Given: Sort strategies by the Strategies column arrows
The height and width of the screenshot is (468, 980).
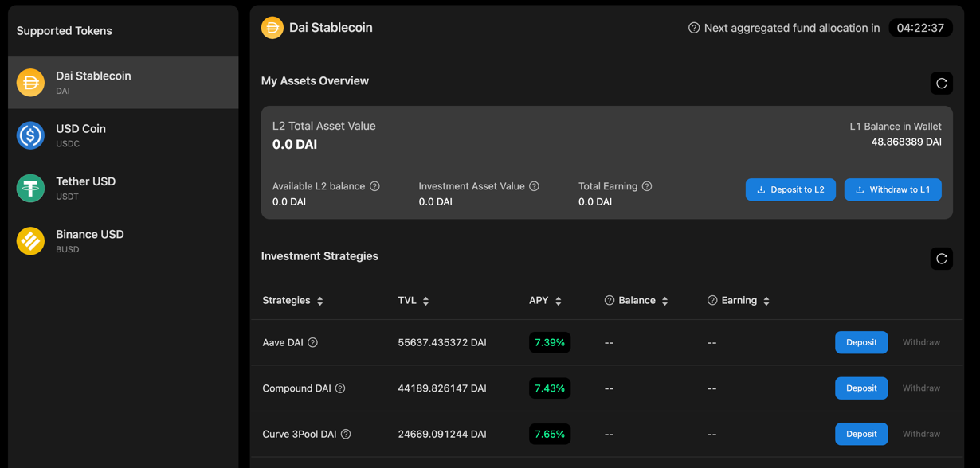Looking at the screenshot, I should coord(320,301).
